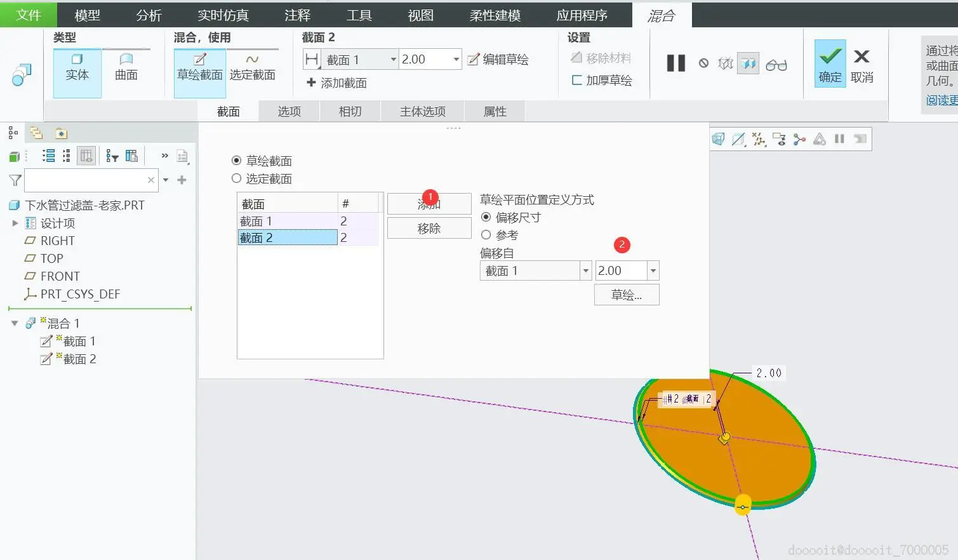Open the saved orientations view icon in graphics toolbar
Screen dimensions: 958x560
click(718, 139)
